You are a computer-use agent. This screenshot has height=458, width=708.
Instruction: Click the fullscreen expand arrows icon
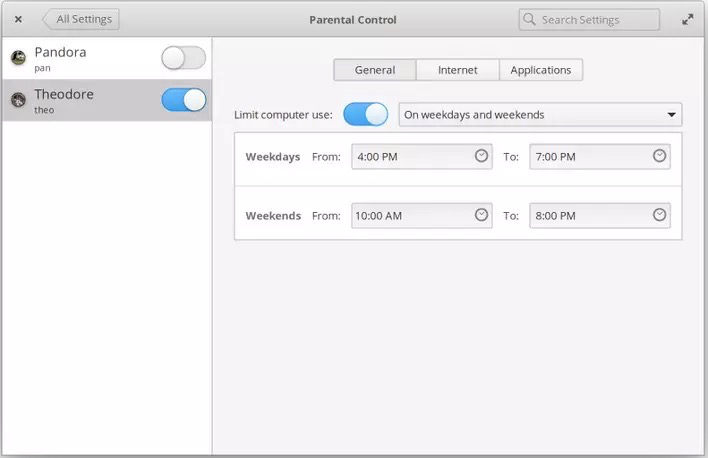pyautogui.click(x=687, y=19)
